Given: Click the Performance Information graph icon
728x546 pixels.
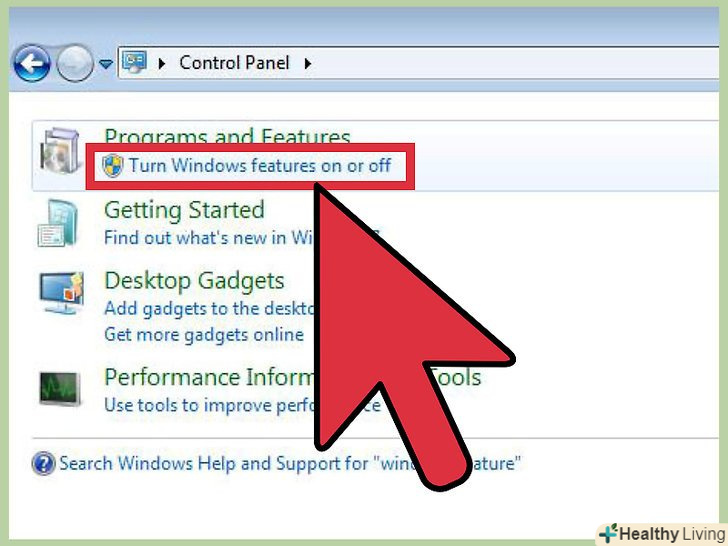Looking at the screenshot, I should [59, 389].
